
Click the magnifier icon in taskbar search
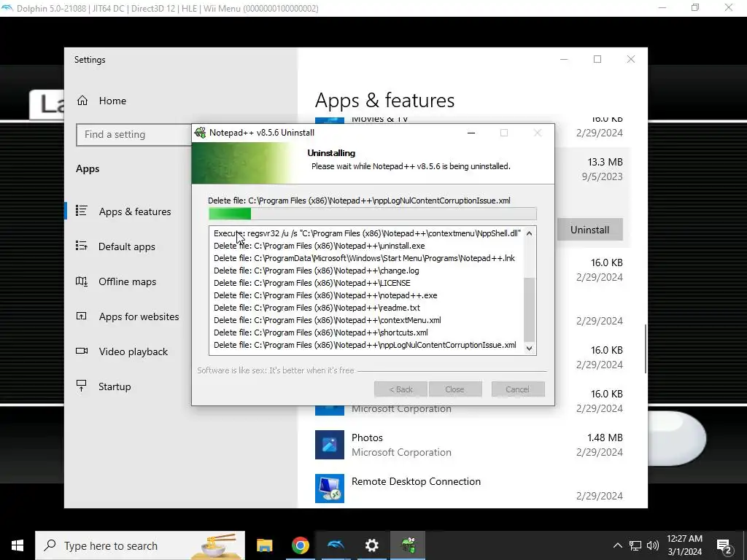tap(50, 545)
